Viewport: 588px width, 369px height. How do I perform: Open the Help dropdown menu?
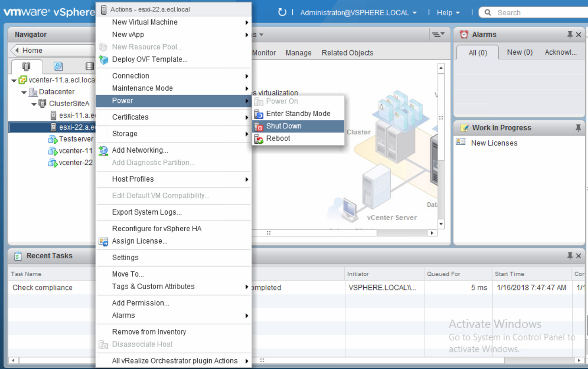click(x=448, y=13)
